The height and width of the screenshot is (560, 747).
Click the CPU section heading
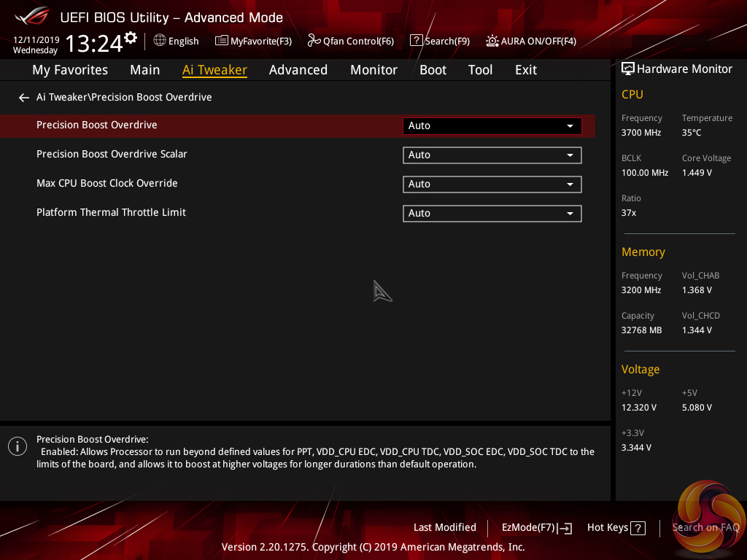pos(632,94)
